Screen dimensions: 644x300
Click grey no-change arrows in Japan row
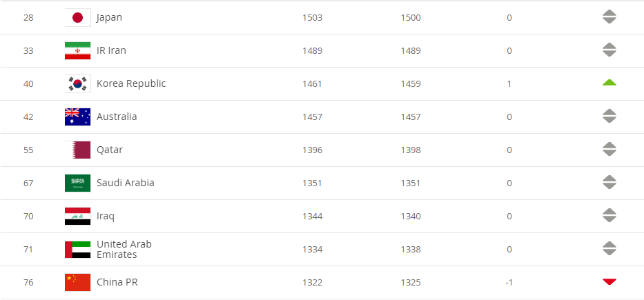click(609, 17)
